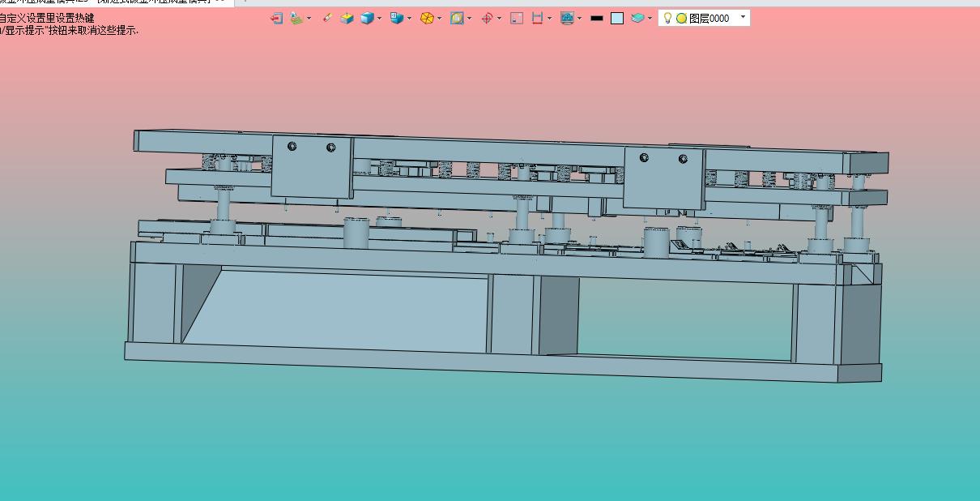This screenshot has height=501, width=980.
Task: Expand the orange polyhedron dropdown arrow
Action: coord(440,18)
